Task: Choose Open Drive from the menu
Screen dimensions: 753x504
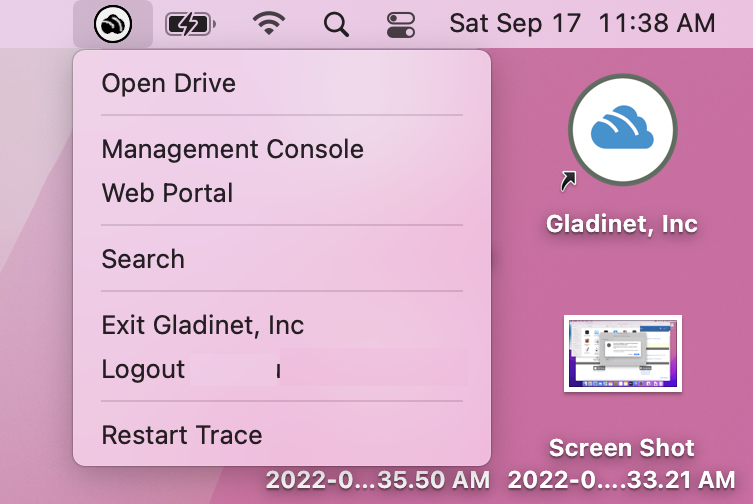Action: pos(169,83)
